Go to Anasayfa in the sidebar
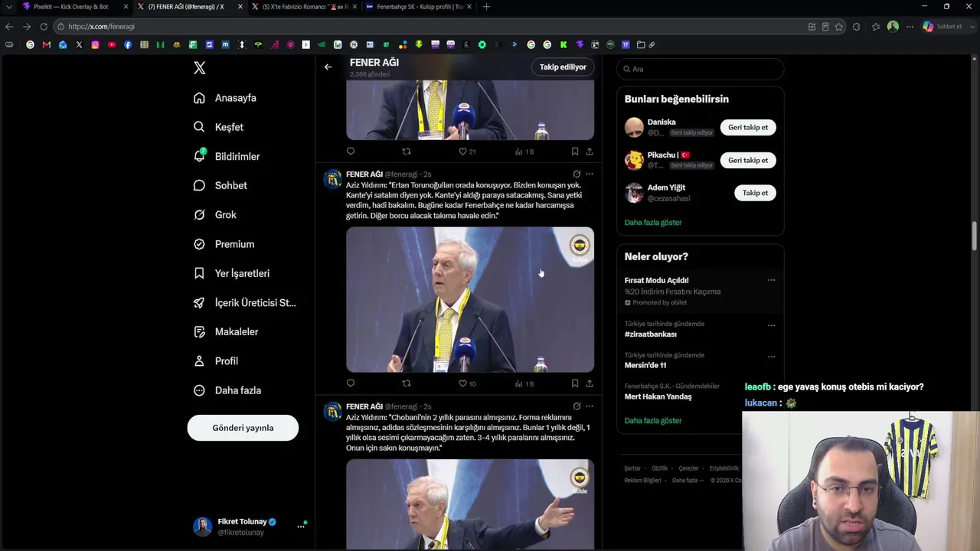This screenshot has width=980, height=551. 225,98
